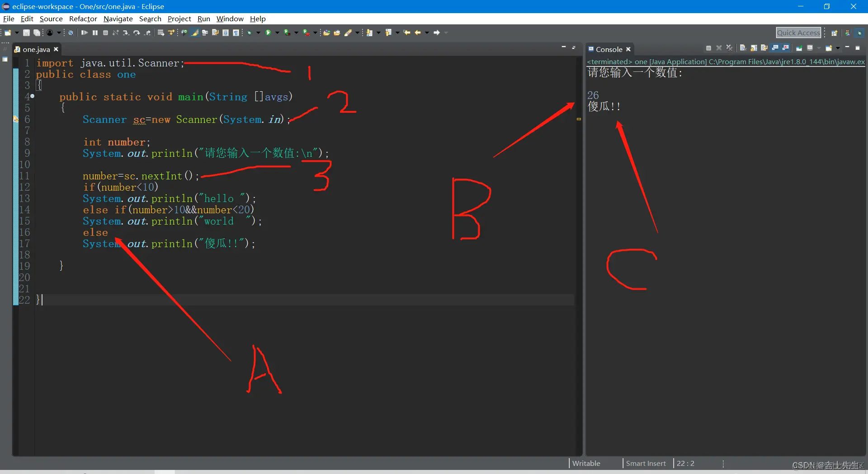Image resolution: width=868 pixels, height=474 pixels.
Task: Expand the Debug launch dropdown arrow
Action: [258, 33]
